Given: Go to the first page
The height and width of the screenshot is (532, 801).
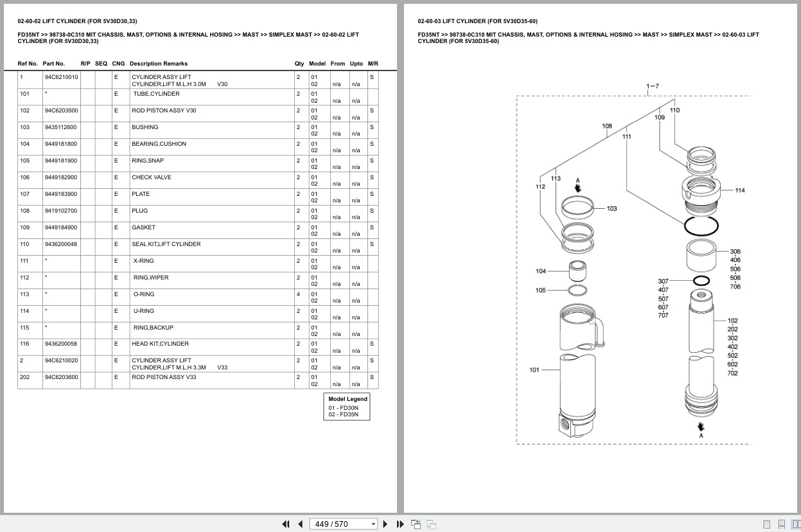Looking at the screenshot, I should [286, 524].
